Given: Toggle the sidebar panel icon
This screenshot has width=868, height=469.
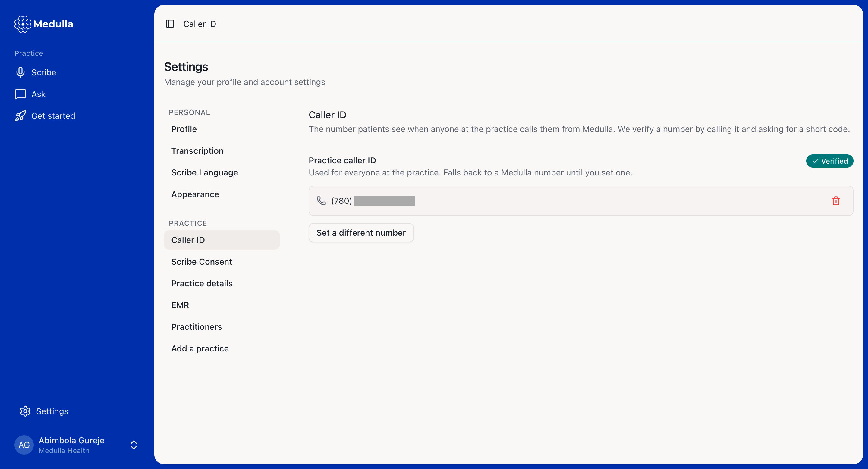Looking at the screenshot, I should 170,24.
